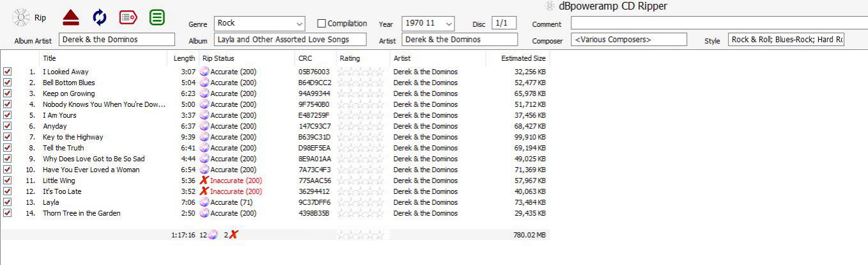The height and width of the screenshot is (265, 868).
Task: Set star rating for Bell Bottom Blues
Action: [x=361, y=83]
